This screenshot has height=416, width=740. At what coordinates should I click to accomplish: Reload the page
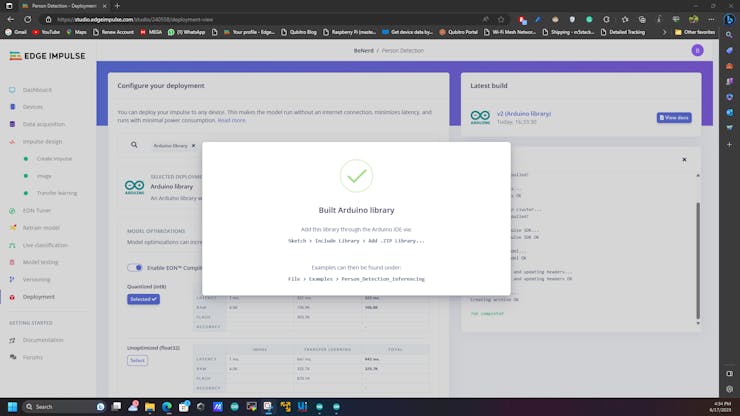tap(28, 19)
